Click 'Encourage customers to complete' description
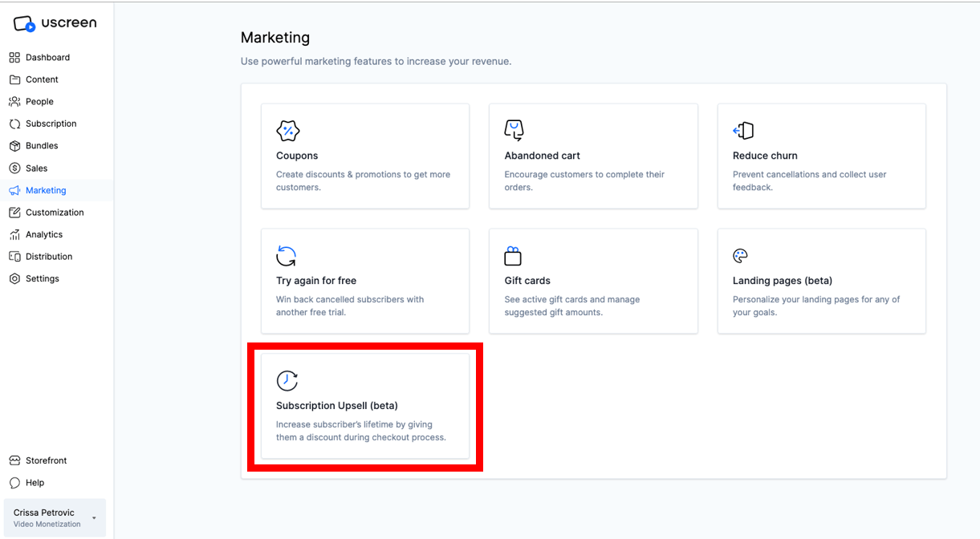 click(x=584, y=180)
